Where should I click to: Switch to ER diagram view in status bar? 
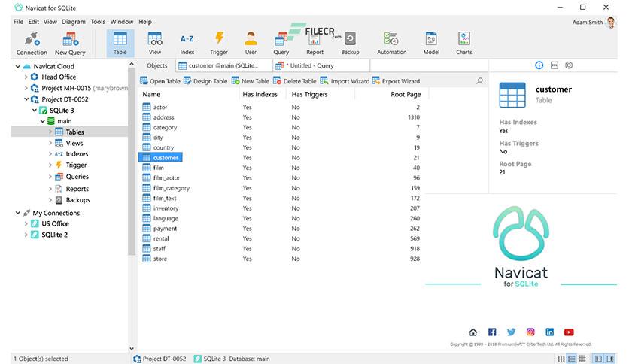click(582, 359)
